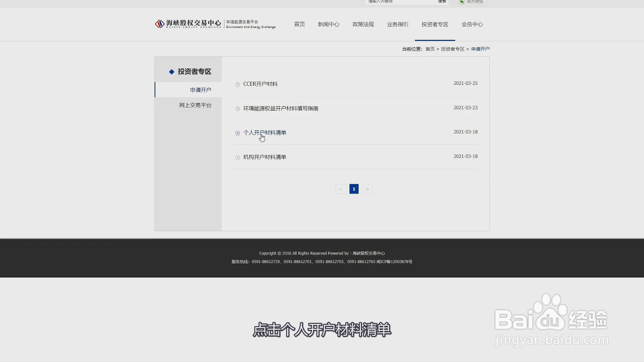The image size is (644, 362).
Task: Click the keyword search input field
Action: point(400,2)
